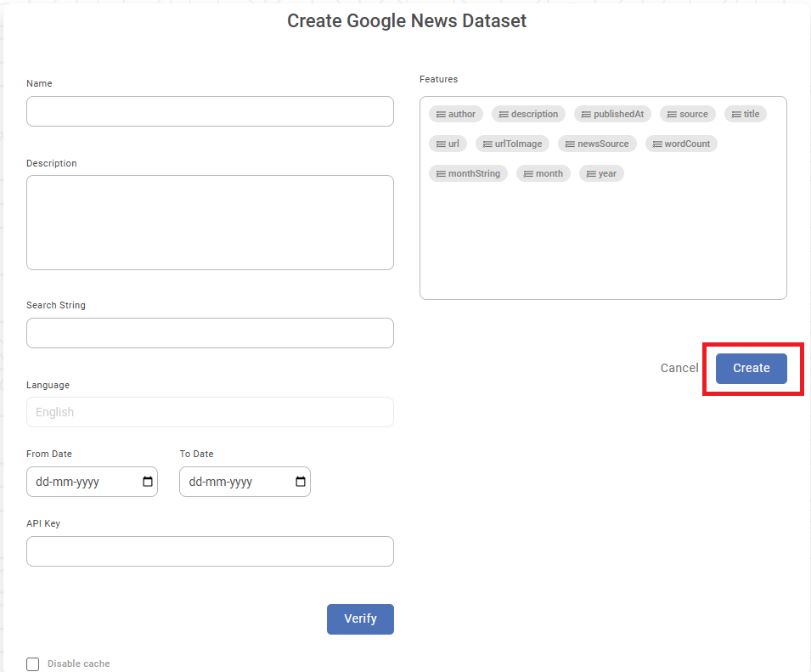The image size is (811, 672).
Task: Enable the Disable cache checkbox
Action: pos(33,664)
